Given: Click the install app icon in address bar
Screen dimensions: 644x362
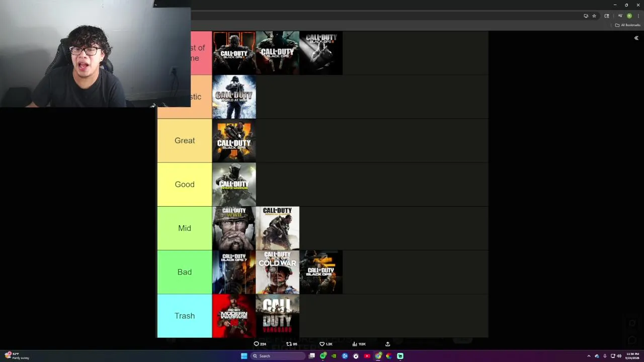Looking at the screenshot, I should 586,16.
